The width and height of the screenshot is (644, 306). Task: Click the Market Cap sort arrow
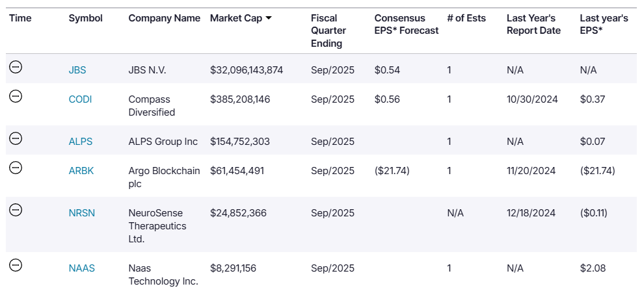269,18
